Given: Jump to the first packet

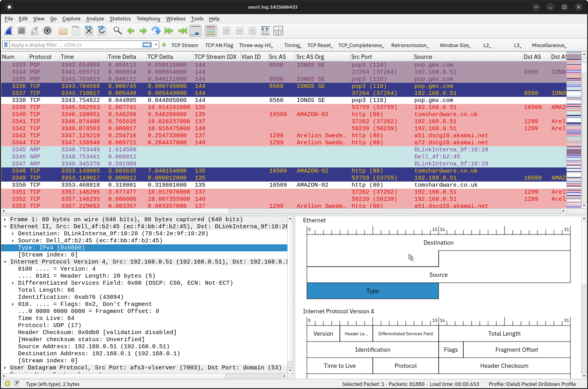Looking at the screenshot, I should tap(169, 31).
